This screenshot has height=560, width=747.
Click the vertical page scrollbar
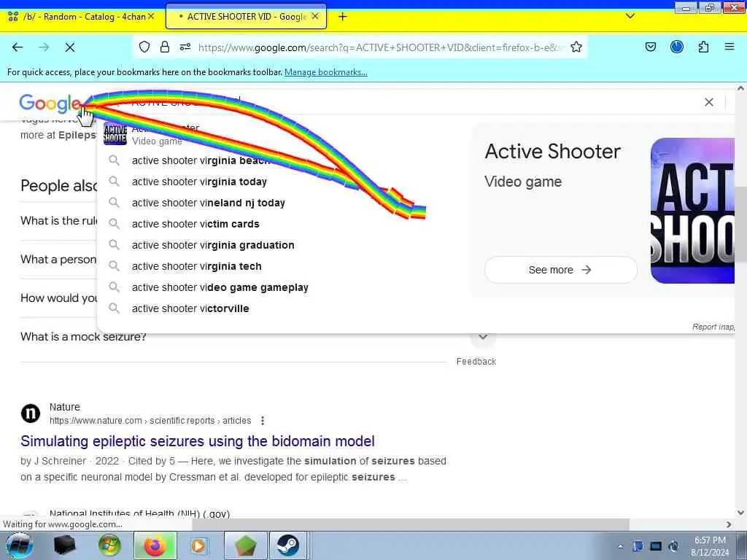740,224
